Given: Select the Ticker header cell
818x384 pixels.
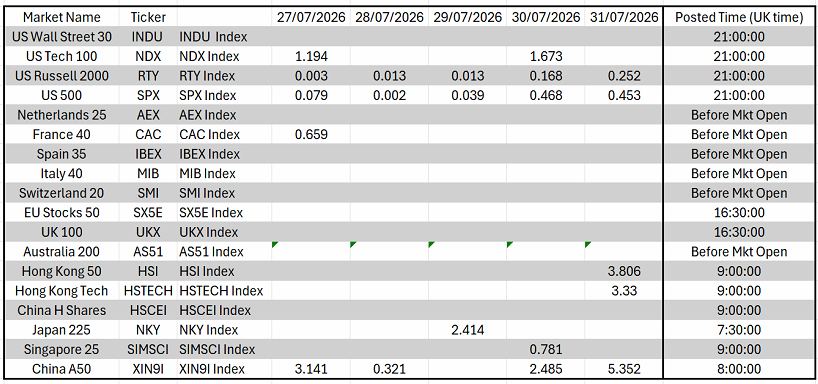Looking at the screenshot, I should 149,17.
